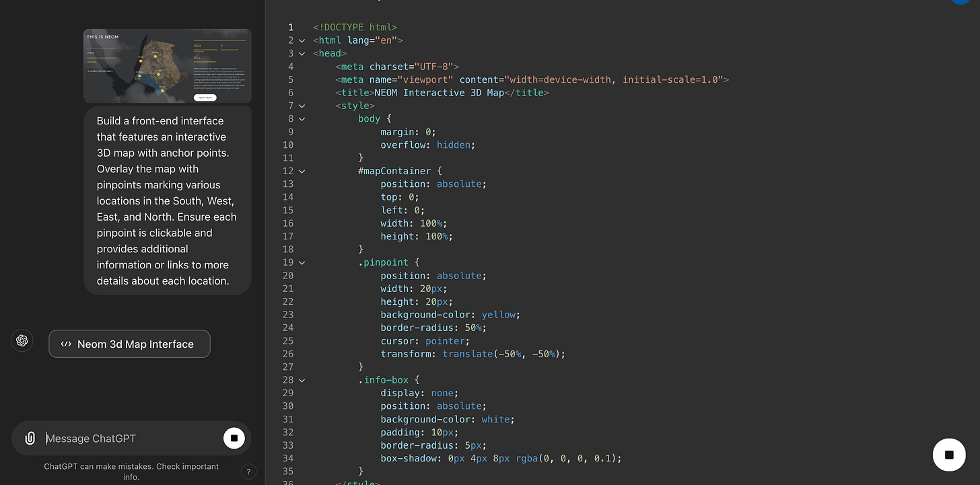Click 'cursor: pointer;' line

[425, 341]
